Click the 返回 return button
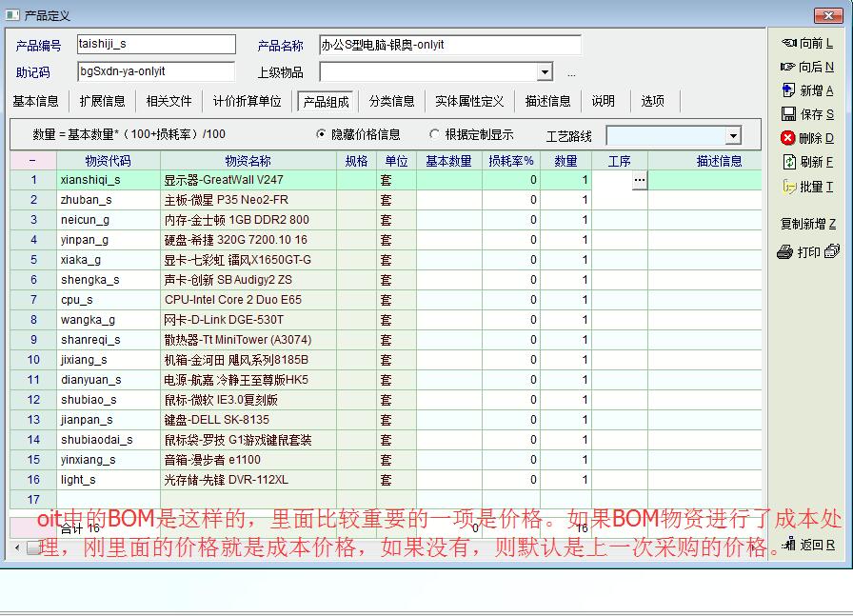853x616 pixels. [x=807, y=545]
